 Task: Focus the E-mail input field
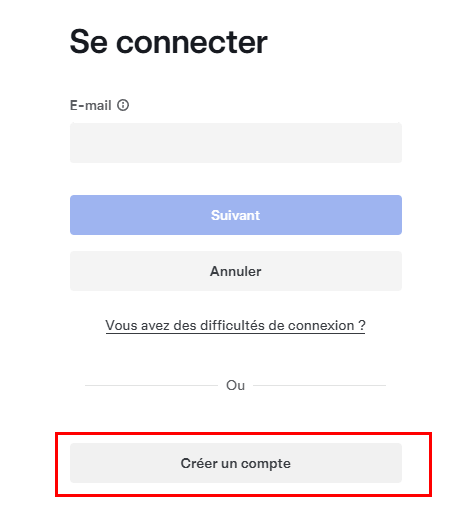tap(236, 143)
